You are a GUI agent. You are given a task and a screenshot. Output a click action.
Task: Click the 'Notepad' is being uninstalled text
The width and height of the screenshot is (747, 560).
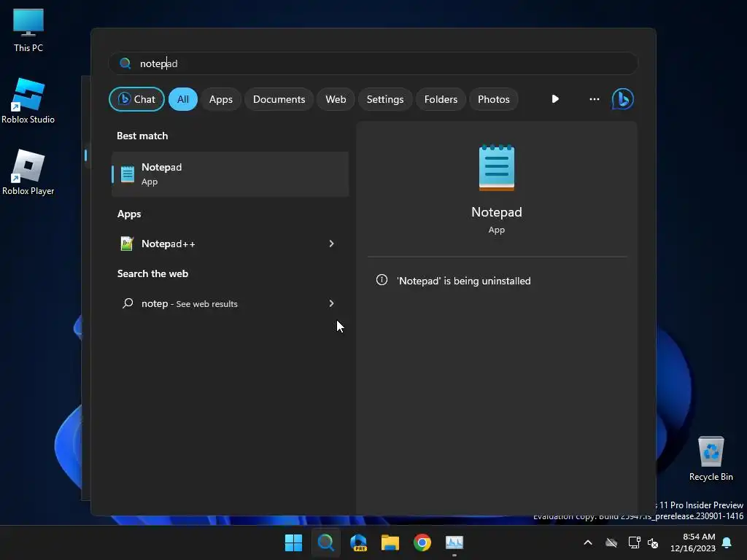[463, 281]
